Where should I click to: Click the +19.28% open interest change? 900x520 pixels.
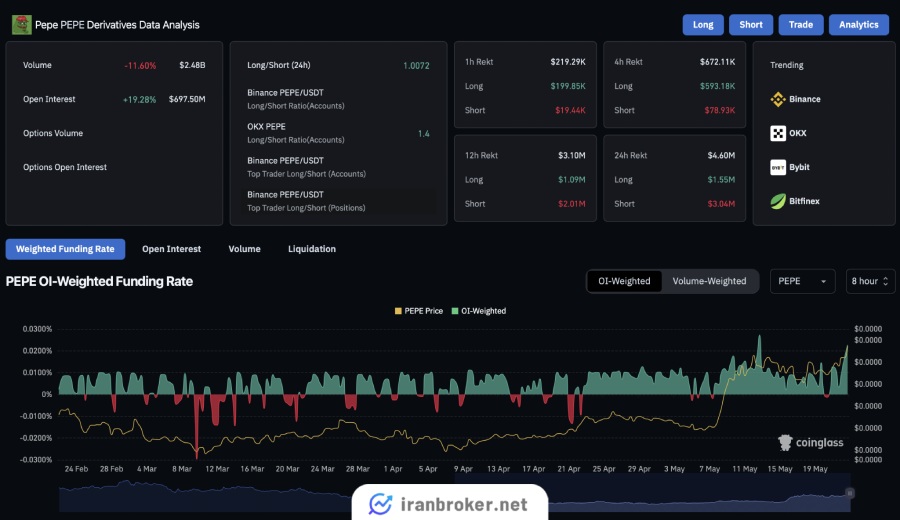click(x=139, y=100)
